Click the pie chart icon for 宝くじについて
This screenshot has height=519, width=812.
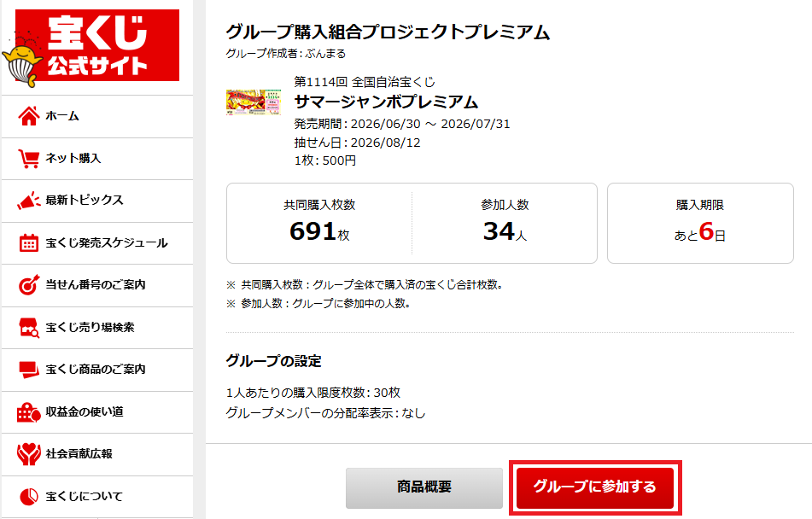coord(29,496)
